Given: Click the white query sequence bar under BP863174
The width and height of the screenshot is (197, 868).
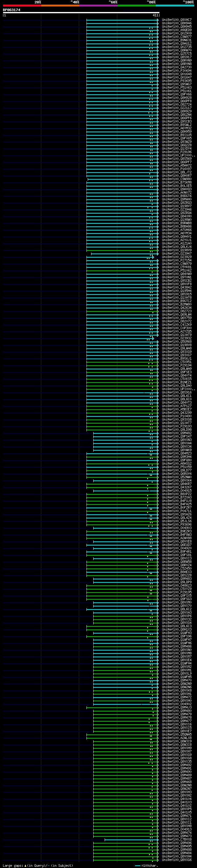Looking at the screenshot, I should click(81, 12).
